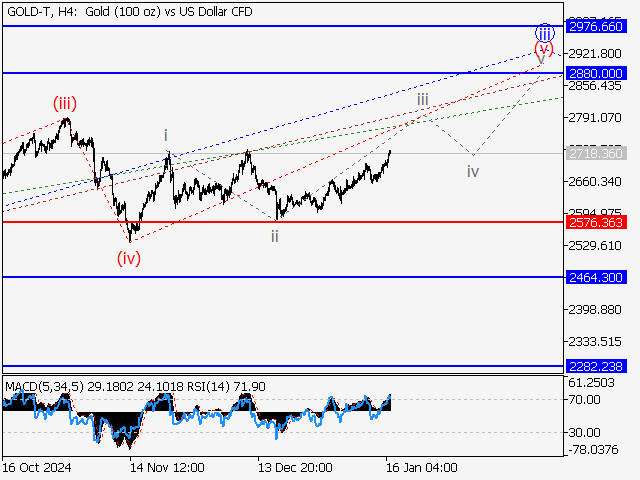Click the 2464.300 price level label
Viewport: 640px width, 480px height.
pyautogui.click(x=595, y=277)
